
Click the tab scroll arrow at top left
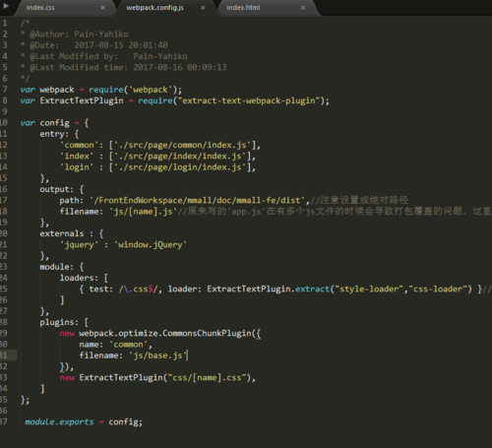click(6, 6)
